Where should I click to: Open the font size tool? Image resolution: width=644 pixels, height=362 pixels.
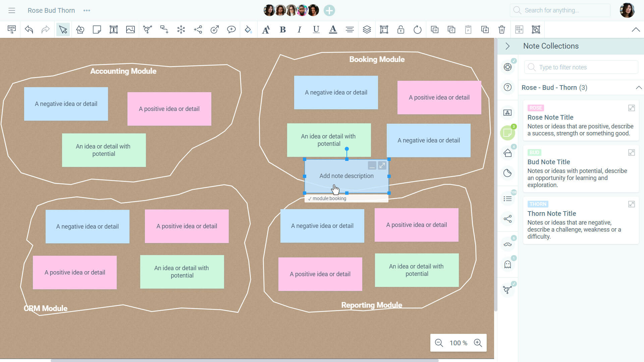point(266,29)
